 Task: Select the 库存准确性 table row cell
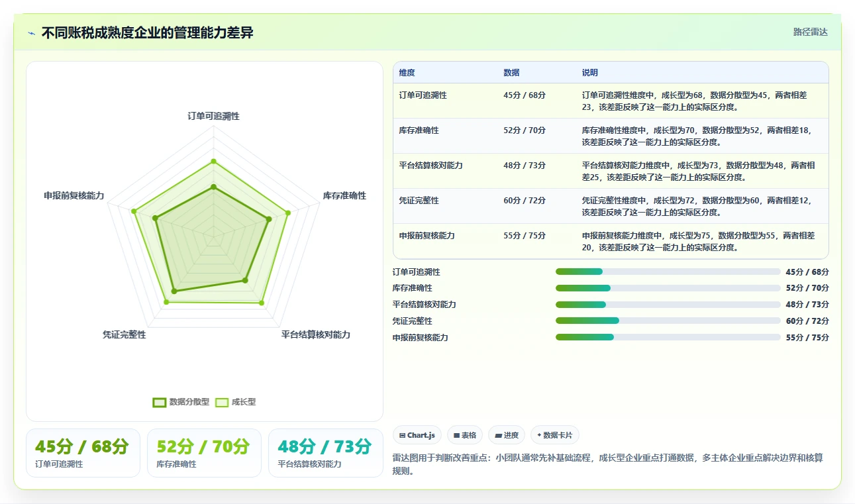click(x=419, y=130)
